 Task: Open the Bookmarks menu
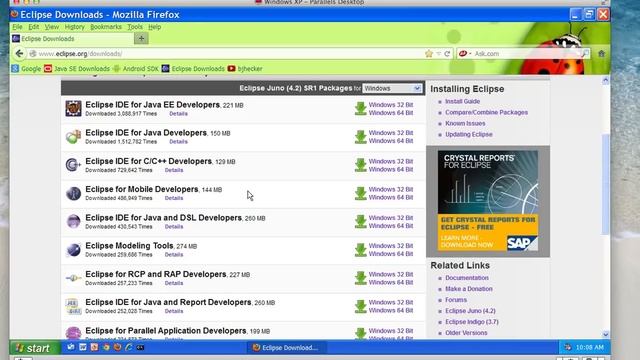tap(106, 27)
